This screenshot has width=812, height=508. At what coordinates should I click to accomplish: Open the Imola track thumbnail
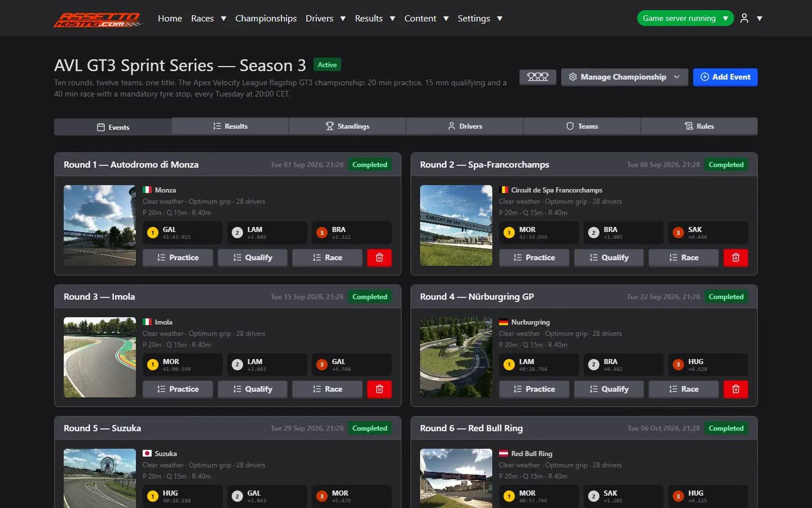tap(100, 357)
